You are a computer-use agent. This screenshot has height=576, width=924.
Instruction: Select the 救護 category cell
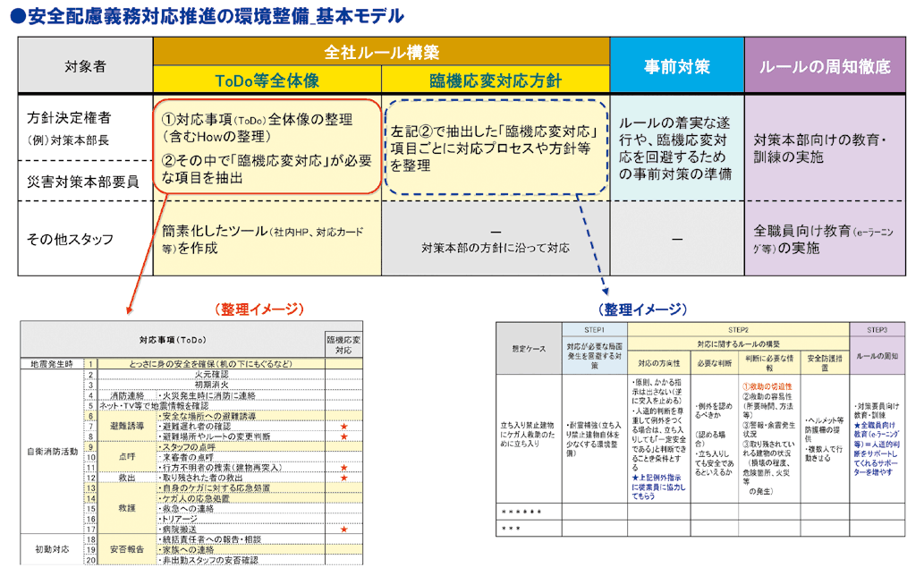coord(127,508)
